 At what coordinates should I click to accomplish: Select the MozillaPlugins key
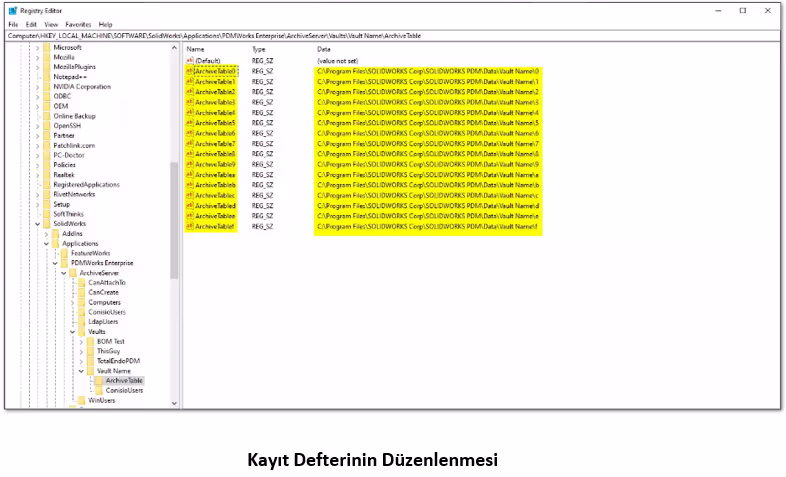pyautogui.click(x=74, y=67)
